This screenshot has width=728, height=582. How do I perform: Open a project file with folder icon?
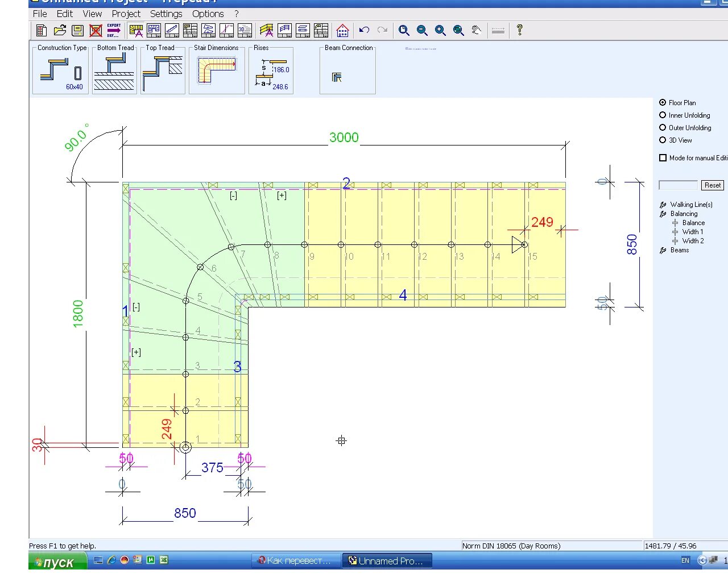point(60,30)
